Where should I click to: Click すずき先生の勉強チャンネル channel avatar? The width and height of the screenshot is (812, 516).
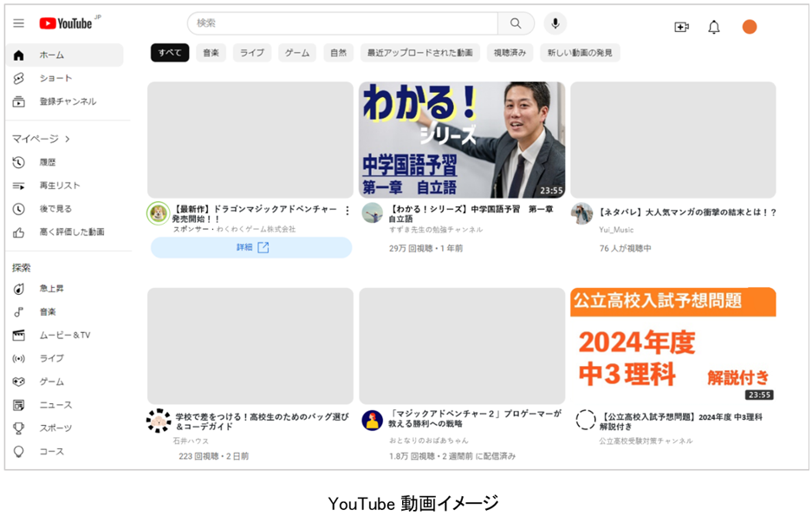click(373, 213)
